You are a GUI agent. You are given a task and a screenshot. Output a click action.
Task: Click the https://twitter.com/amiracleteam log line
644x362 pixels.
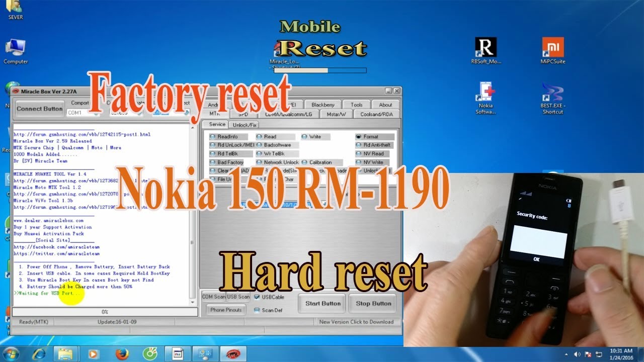[56, 254]
